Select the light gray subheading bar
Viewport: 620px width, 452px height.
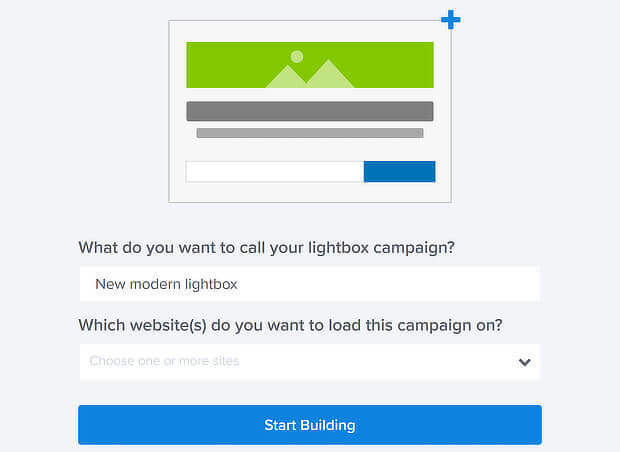point(310,133)
